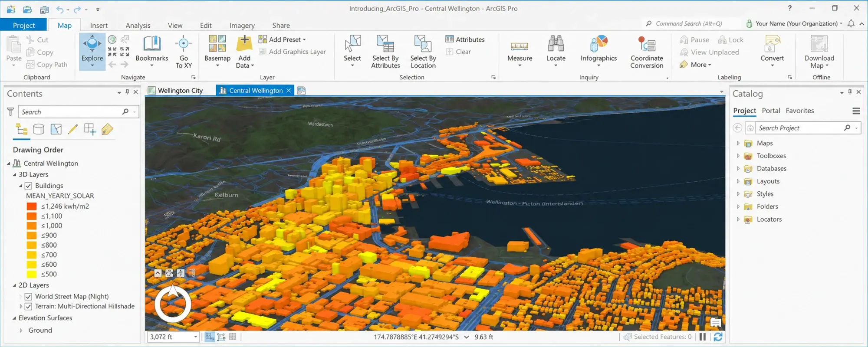Switch to List By Snapping view
The width and height of the screenshot is (868, 347).
(x=90, y=129)
